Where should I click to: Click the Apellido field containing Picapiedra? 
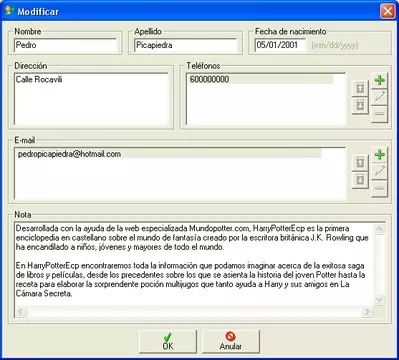[186, 45]
